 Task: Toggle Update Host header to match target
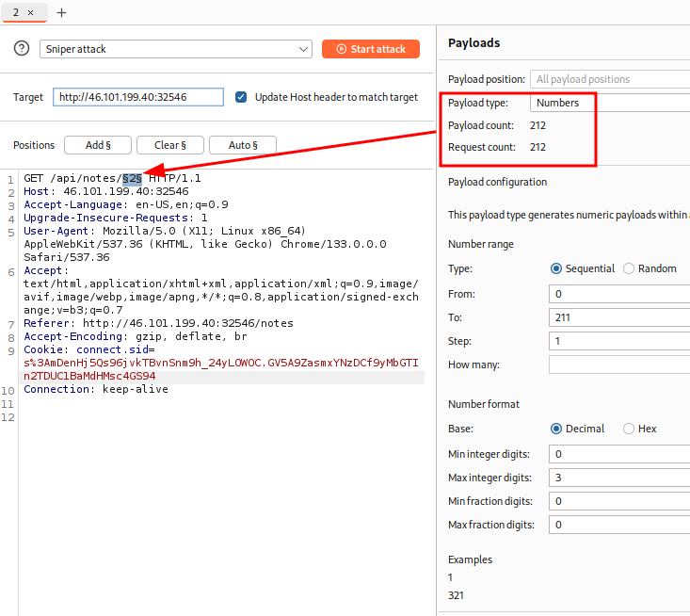coord(241,97)
